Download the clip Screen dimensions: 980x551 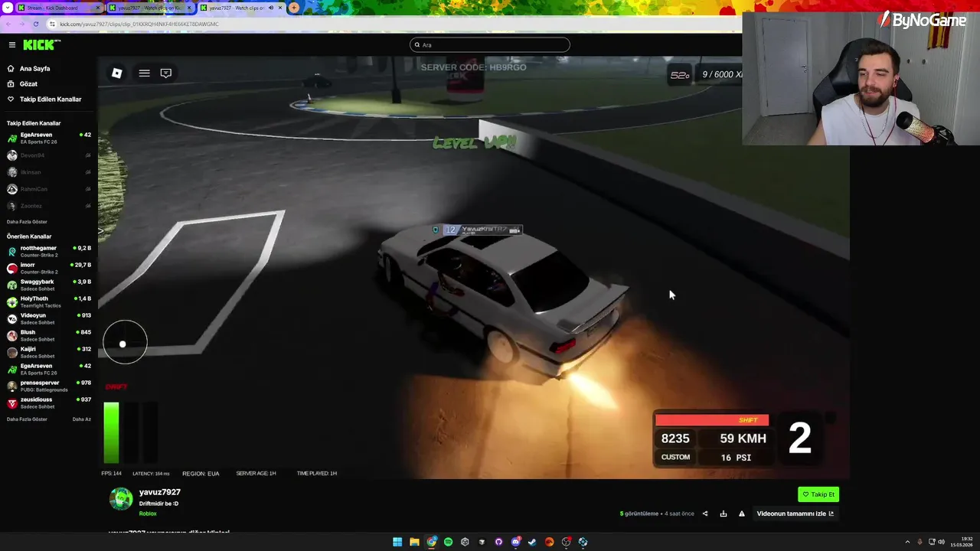[x=724, y=514]
